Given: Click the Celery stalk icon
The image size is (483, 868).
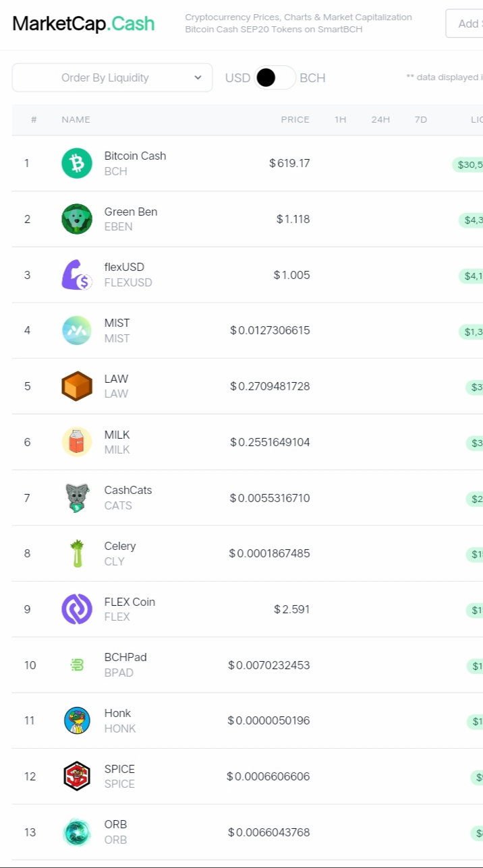Looking at the screenshot, I should pyautogui.click(x=77, y=553).
